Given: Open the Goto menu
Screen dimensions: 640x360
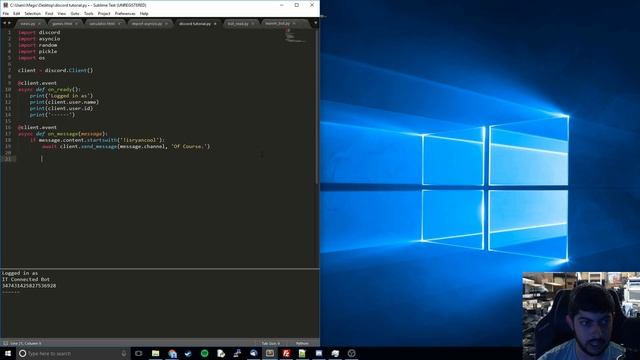Looking at the screenshot, I should click(x=75, y=13).
